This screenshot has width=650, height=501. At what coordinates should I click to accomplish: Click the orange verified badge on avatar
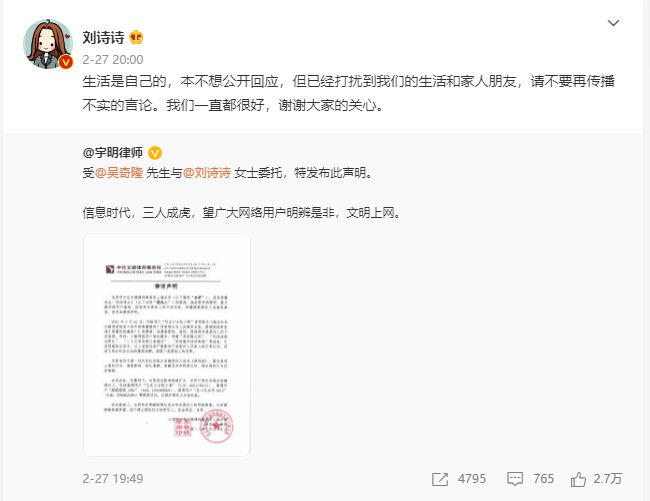pyautogui.click(x=65, y=62)
